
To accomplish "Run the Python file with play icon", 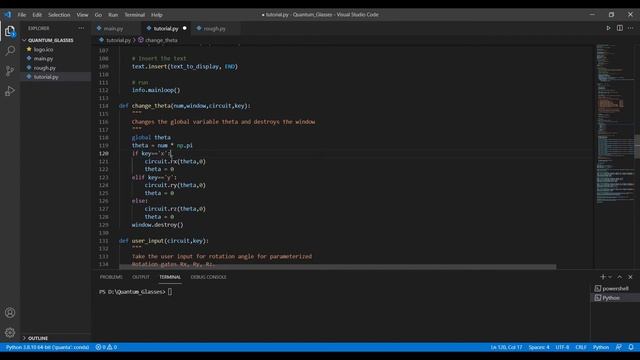I will 608,28.
